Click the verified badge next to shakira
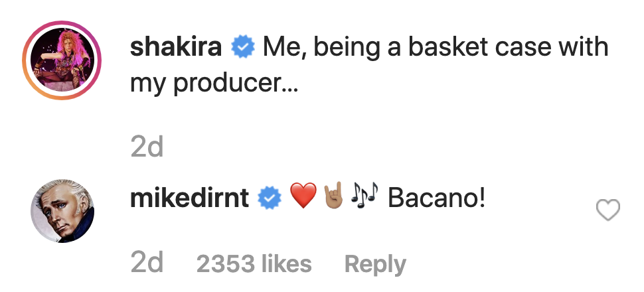The image size is (644, 292). (x=241, y=48)
